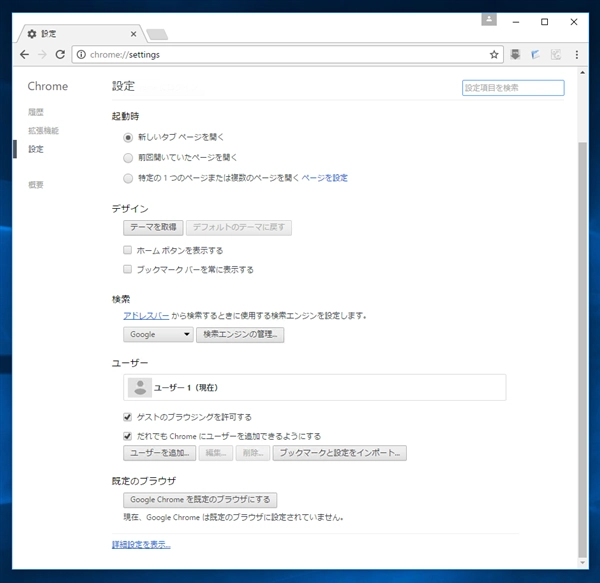Click the chrome://settings address bar

pyautogui.click(x=287, y=55)
